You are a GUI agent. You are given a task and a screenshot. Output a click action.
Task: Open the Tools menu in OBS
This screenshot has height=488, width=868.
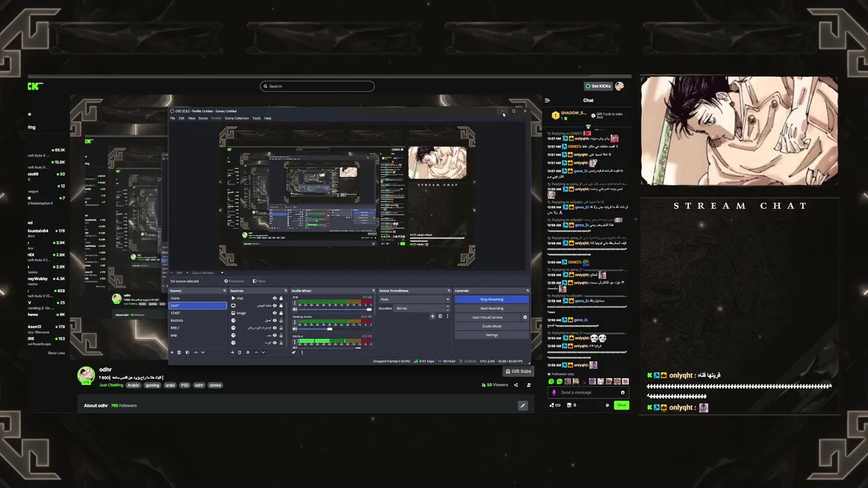(256, 118)
